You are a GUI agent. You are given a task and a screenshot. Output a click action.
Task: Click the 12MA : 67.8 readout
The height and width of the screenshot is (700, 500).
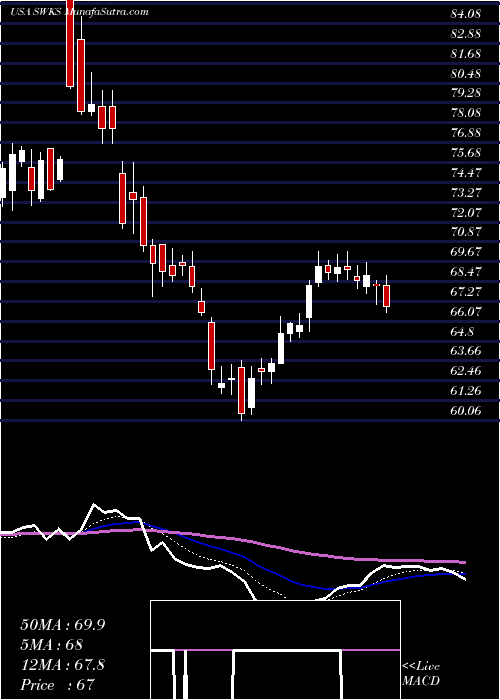62,665
